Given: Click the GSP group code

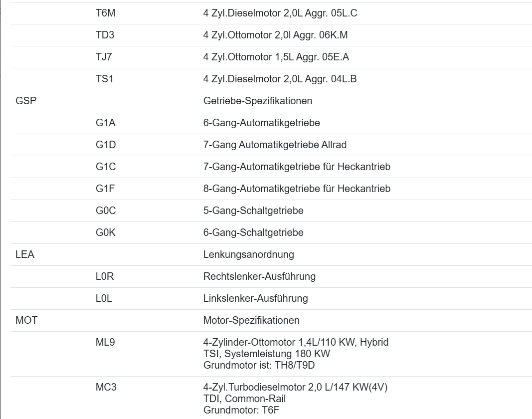Looking at the screenshot, I should click(26, 101).
